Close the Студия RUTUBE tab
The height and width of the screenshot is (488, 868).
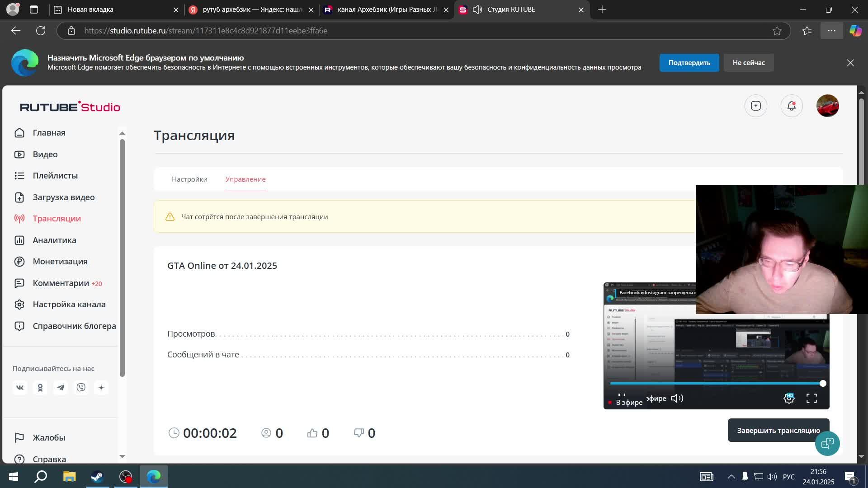(581, 9)
